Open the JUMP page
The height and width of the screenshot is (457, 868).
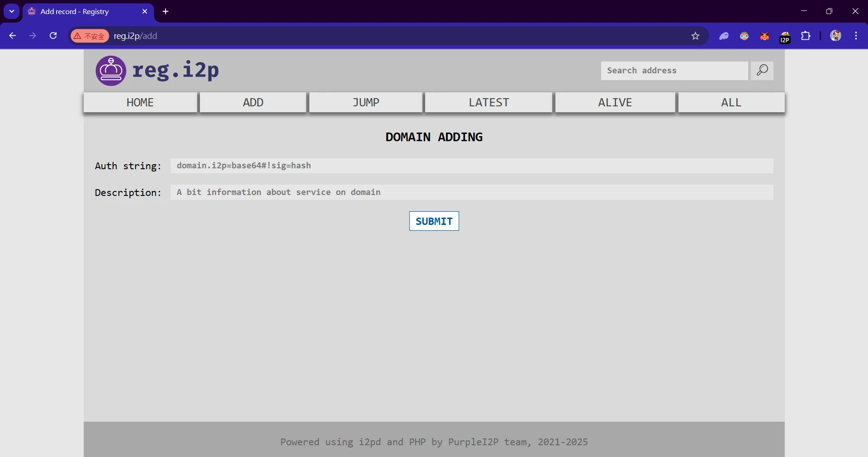365,103
